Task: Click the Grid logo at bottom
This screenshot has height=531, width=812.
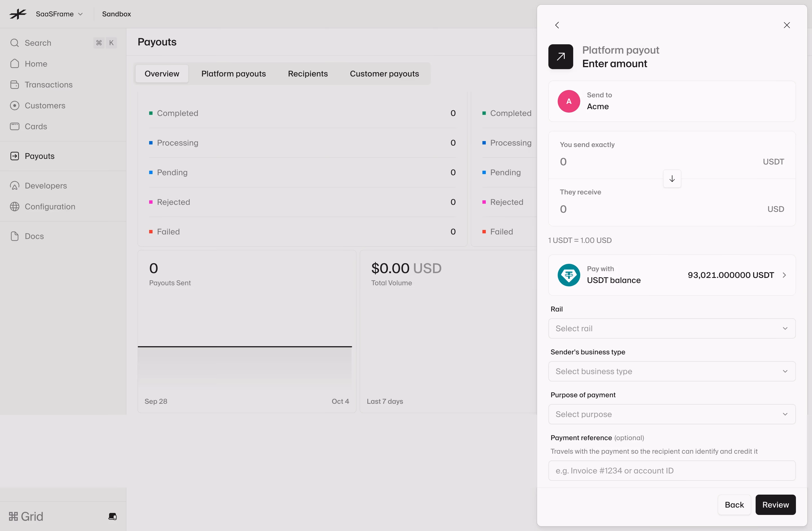Action: (x=26, y=516)
